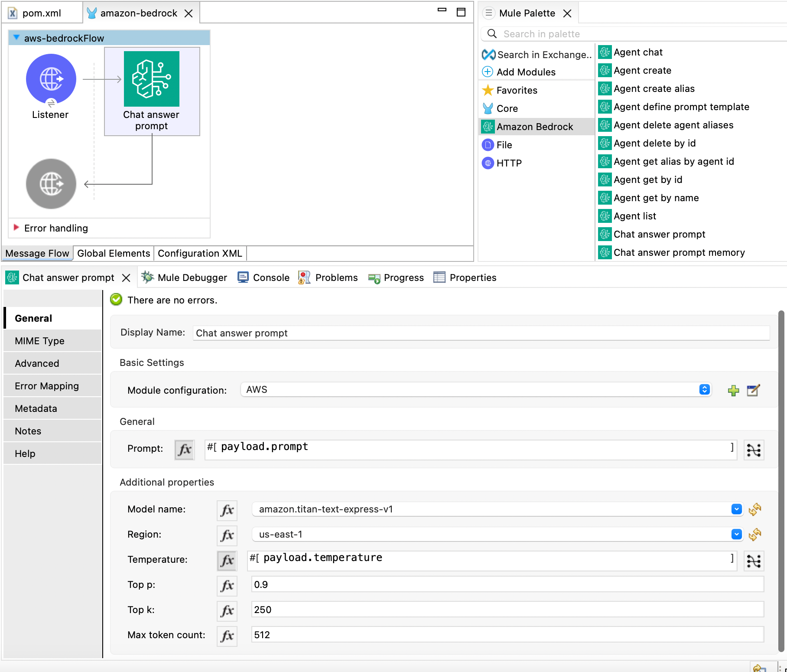Switch to the pom.xml editor tab

click(42, 13)
